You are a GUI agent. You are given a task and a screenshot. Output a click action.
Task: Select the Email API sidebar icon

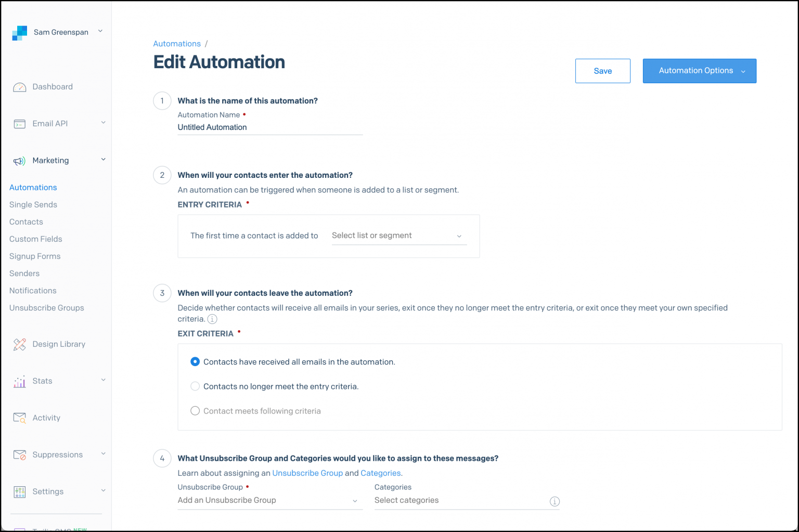(19, 124)
